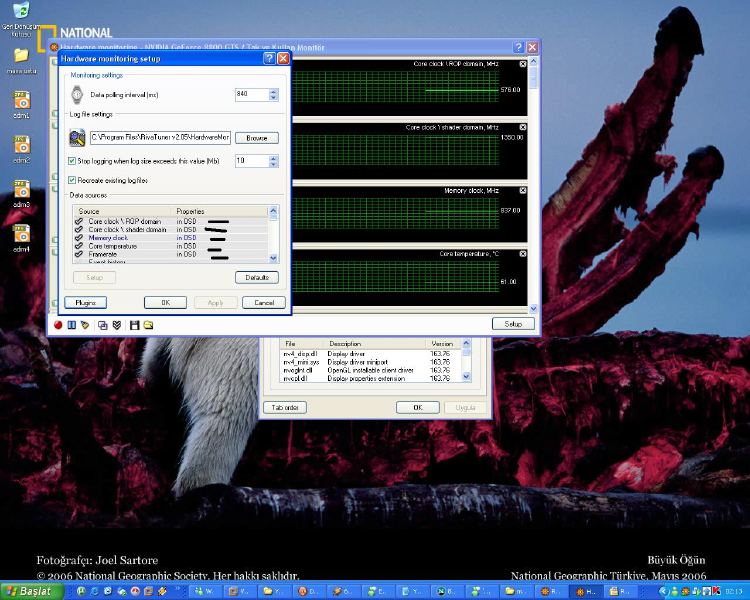Close the shader domain clock graph
Screen dimensions: 750x600
pos(523,127)
